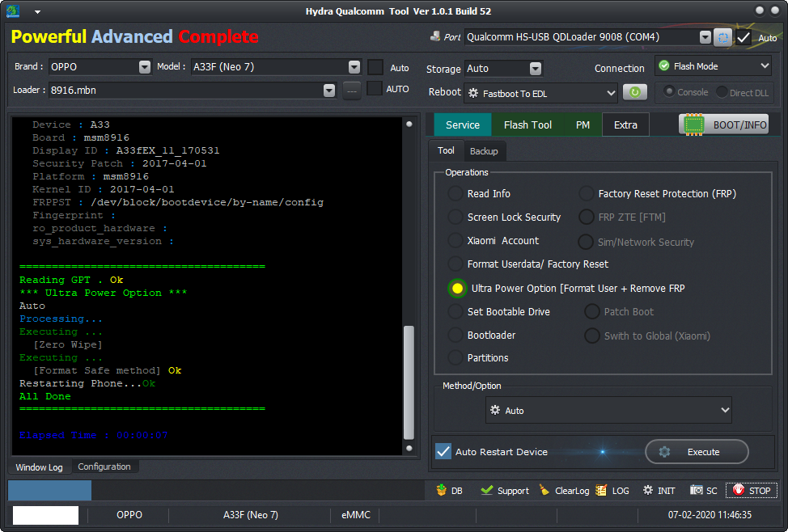Open the LOG viewer

(612, 490)
